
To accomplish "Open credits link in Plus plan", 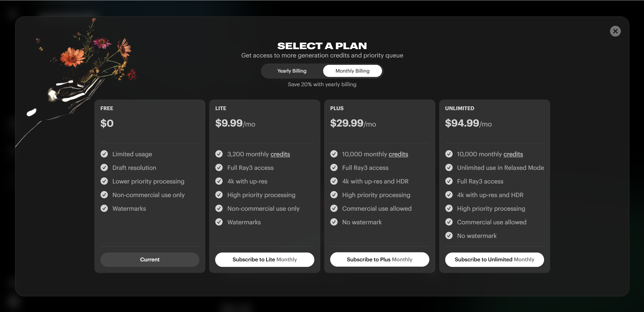I will 398,154.
